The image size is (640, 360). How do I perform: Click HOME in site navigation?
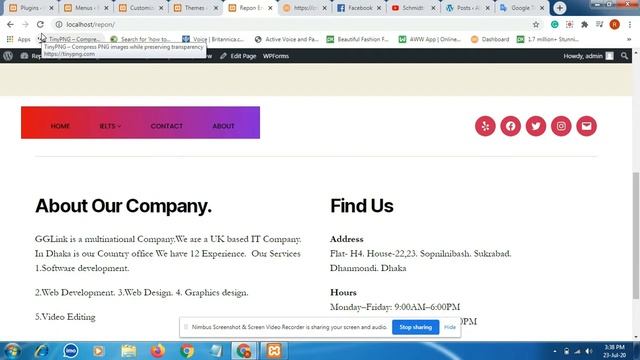[x=60, y=126]
